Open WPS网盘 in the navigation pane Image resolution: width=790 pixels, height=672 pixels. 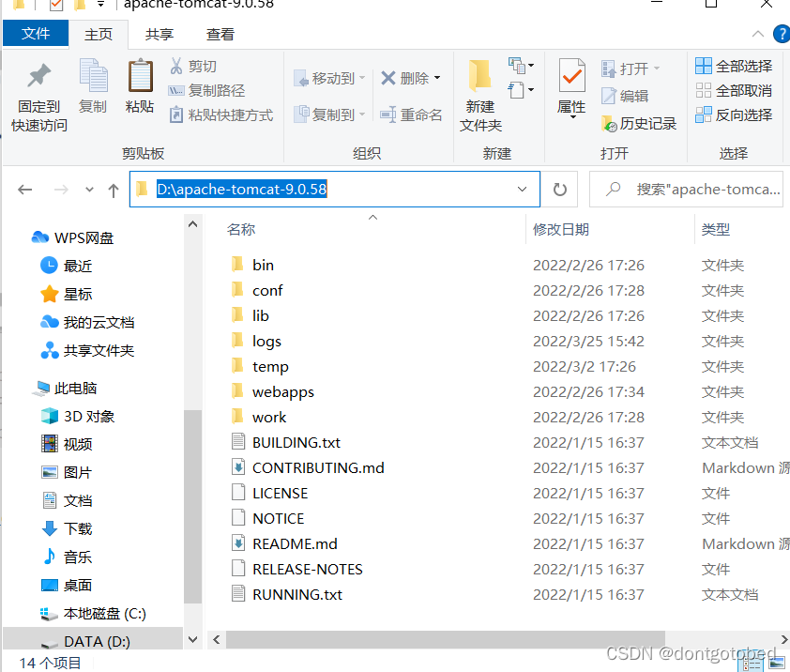click(x=73, y=237)
